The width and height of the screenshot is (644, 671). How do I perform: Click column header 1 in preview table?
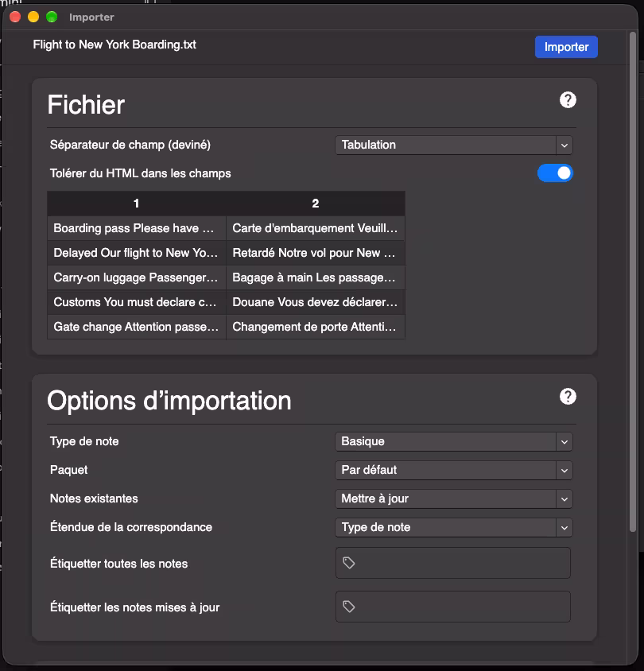point(137,204)
